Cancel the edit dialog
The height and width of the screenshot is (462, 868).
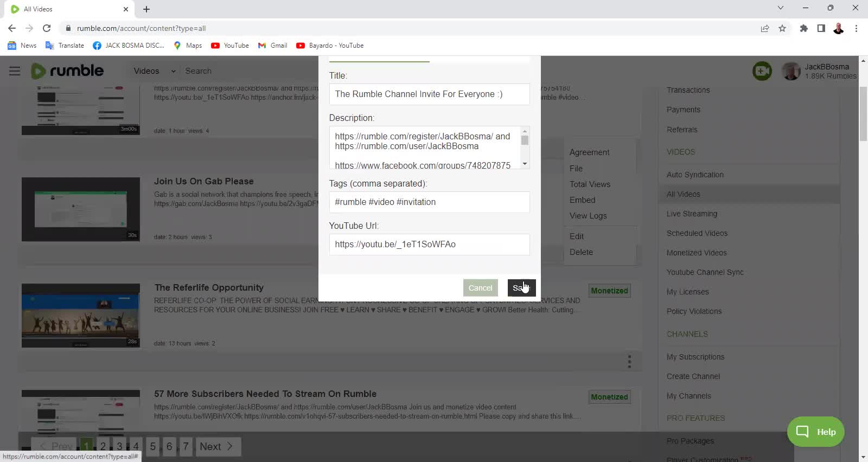coord(480,288)
